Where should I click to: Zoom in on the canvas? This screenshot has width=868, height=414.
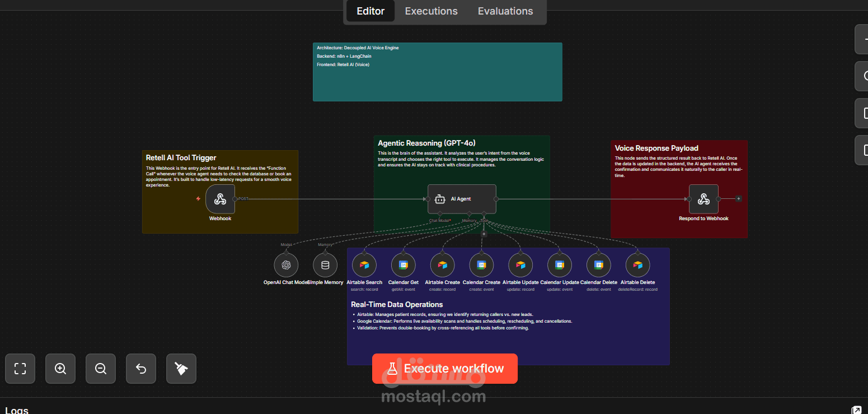tap(60, 369)
